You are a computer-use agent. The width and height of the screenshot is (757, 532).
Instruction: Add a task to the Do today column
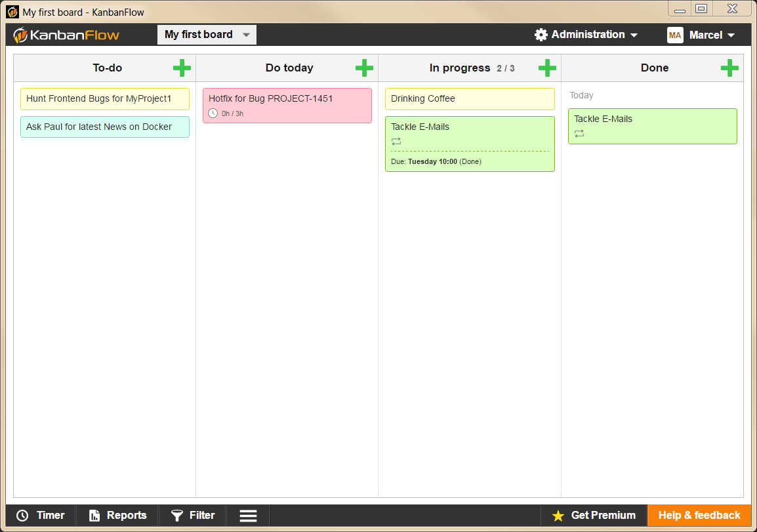click(365, 68)
